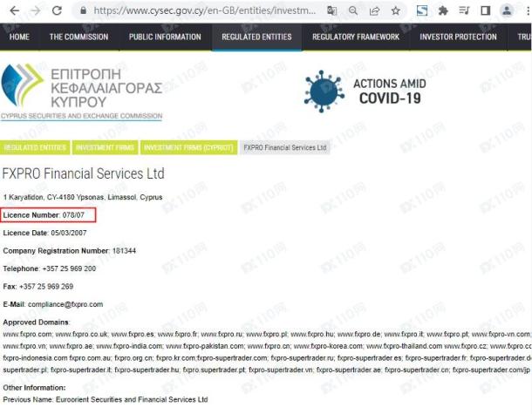Open the Actions Amid COVID-19 banner
Image resolution: width=532 pixels, height=414 pixels.
tap(365, 92)
